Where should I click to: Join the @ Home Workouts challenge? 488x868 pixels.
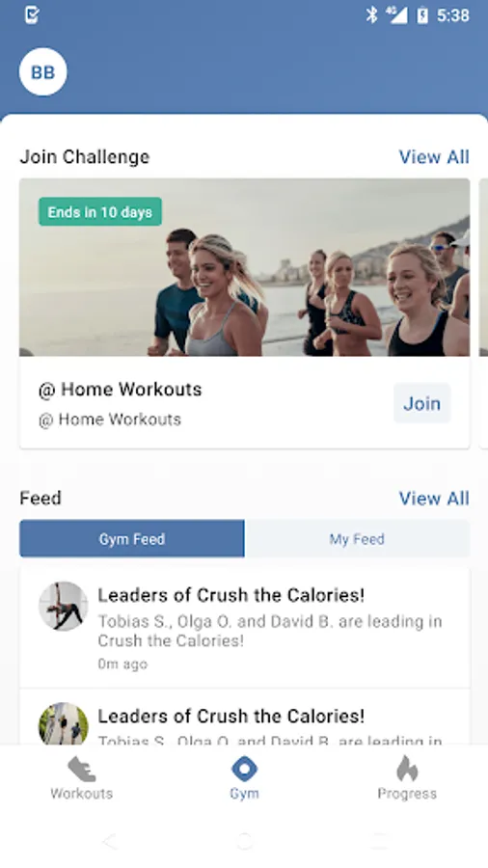(x=422, y=403)
